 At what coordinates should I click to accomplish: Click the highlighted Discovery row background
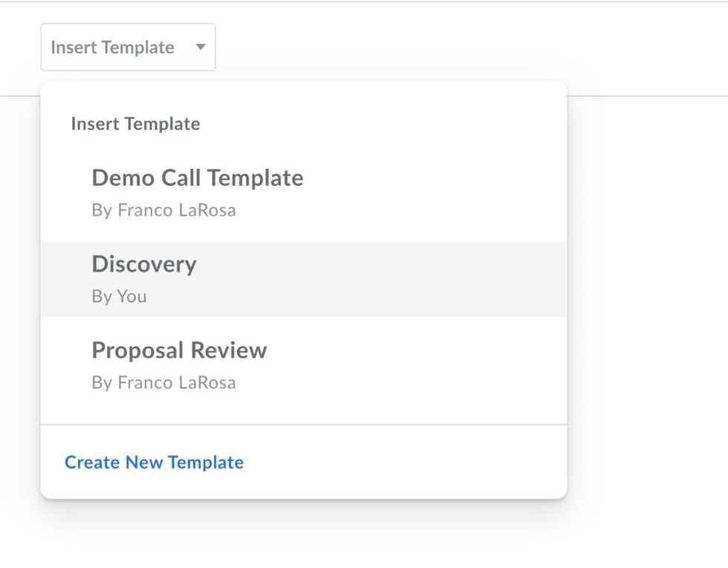(371, 280)
